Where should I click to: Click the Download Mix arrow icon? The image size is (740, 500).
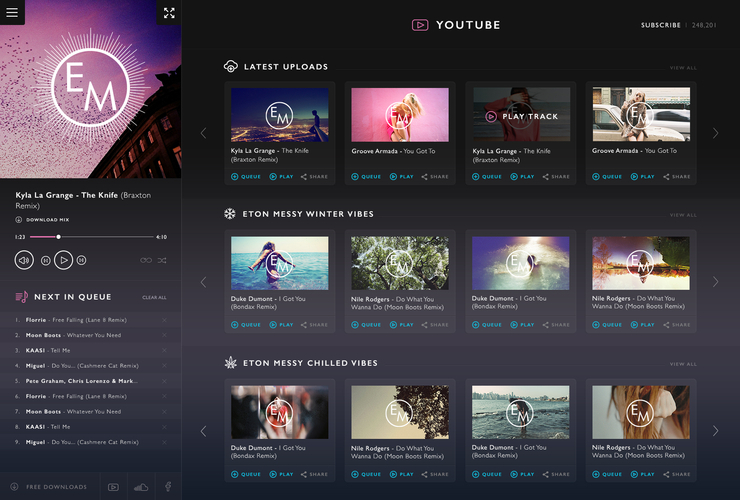coord(18,220)
